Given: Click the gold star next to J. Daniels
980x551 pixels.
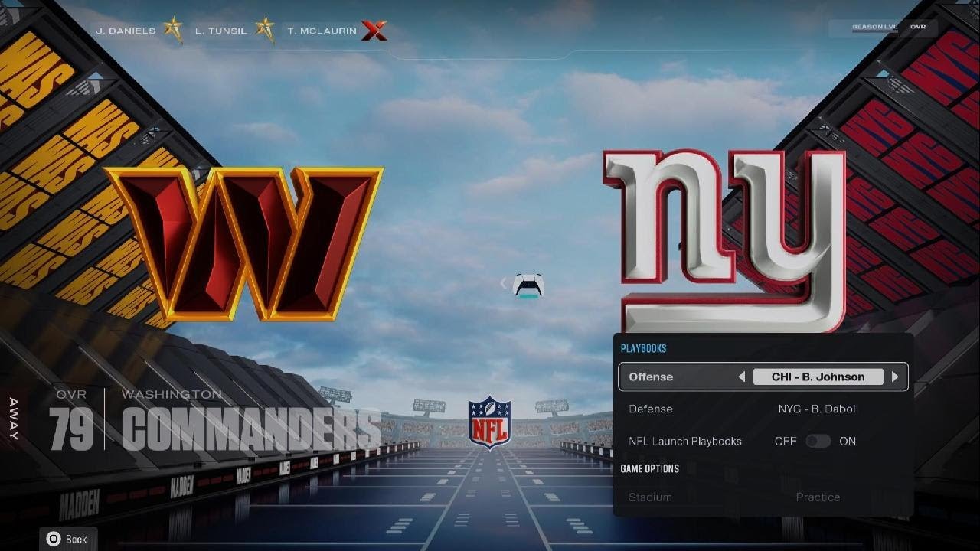Looking at the screenshot, I should (x=172, y=30).
